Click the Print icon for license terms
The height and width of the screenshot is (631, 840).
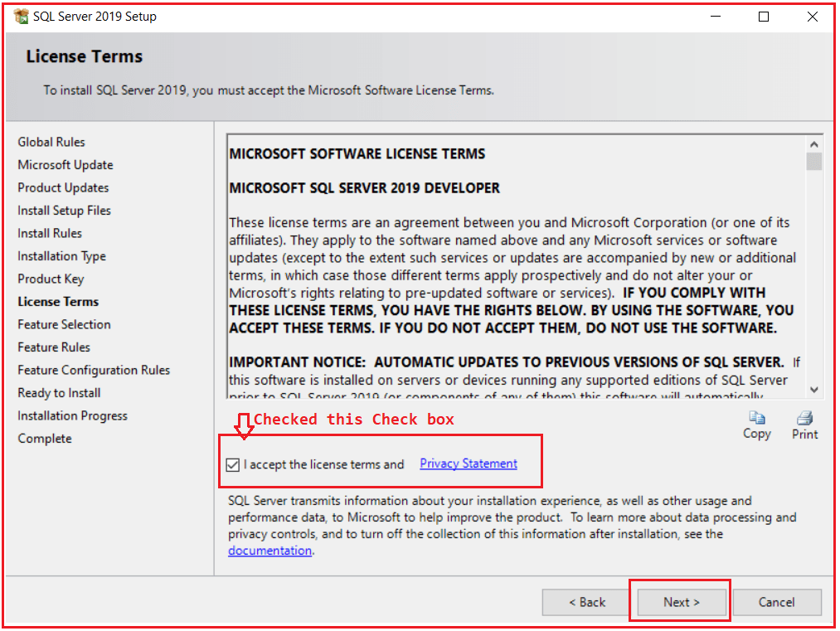pos(804,418)
